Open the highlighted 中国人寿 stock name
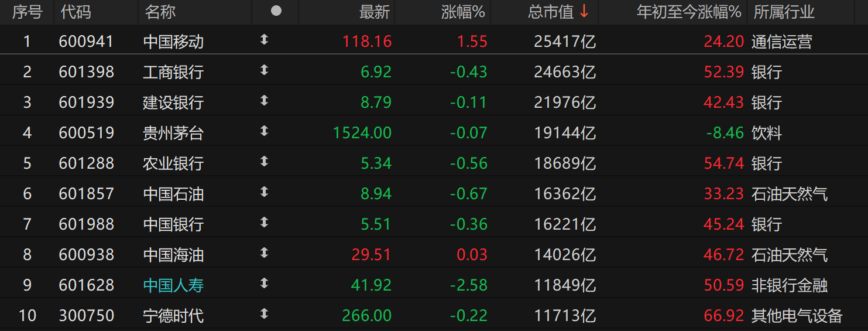Image resolution: width=868 pixels, height=331 pixels. [x=173, y=285]
